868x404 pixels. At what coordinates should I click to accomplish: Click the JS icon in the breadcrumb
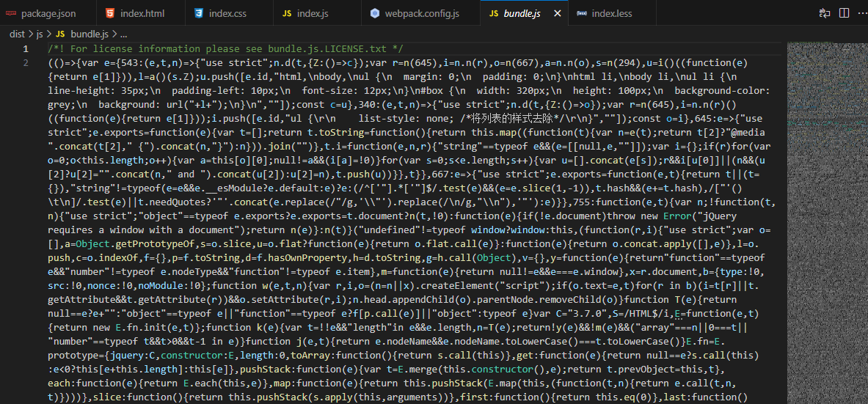tap(61, 34)
